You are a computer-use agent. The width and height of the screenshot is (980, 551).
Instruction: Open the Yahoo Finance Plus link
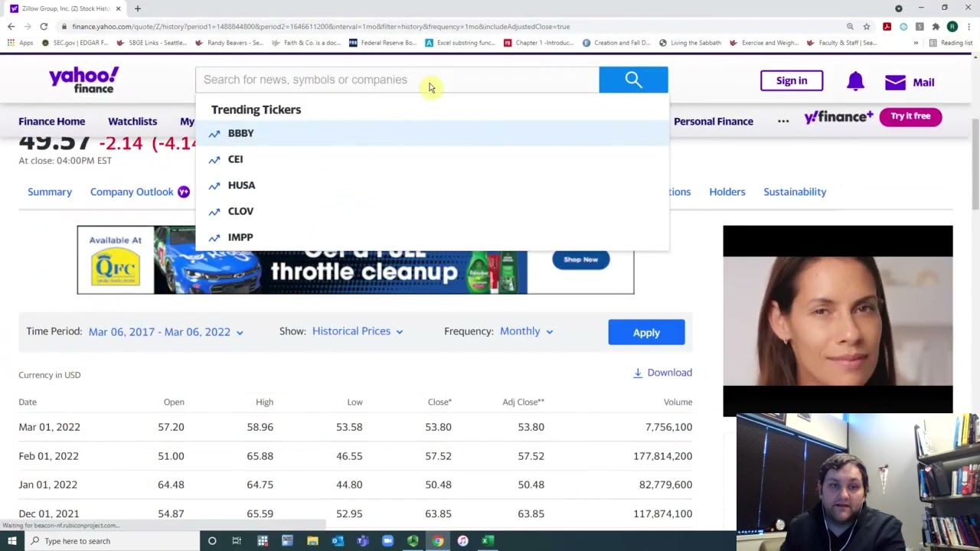[x=838, y=117]
